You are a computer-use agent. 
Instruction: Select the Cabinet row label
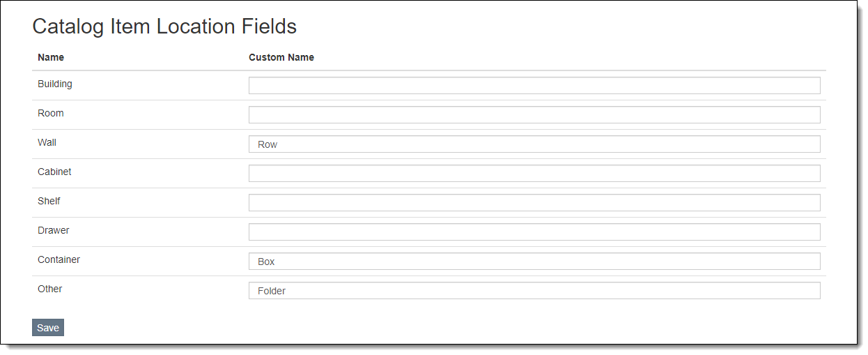(54, 172)
